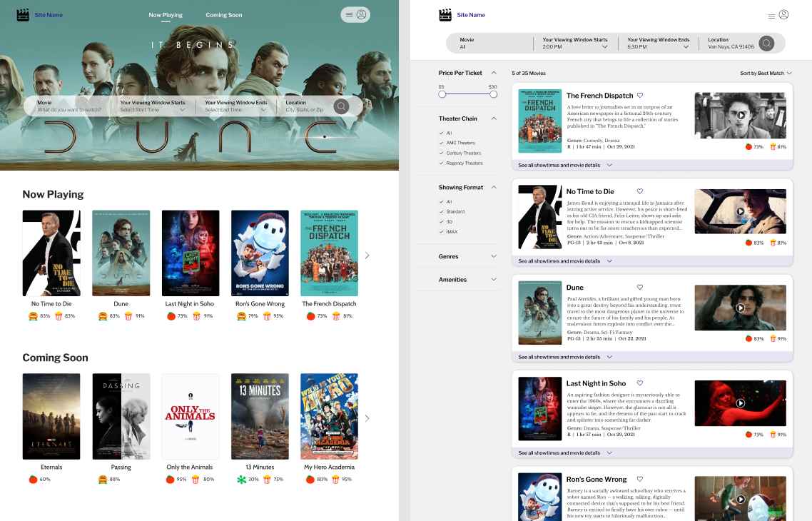Viewport: 812px width, 521px height.
Task: Click the Location field showing Van Nuys, CA 91406
Action: [x=731, y=44]
